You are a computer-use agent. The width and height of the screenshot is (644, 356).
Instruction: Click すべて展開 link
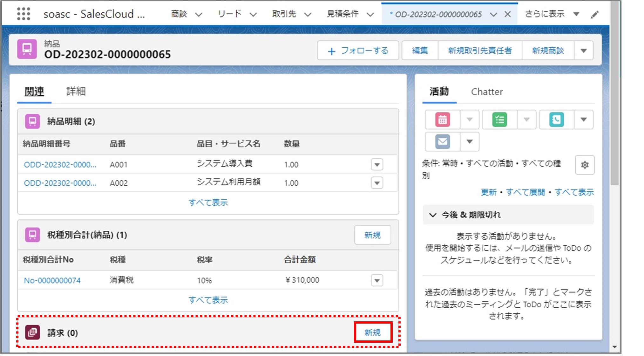click(525, 192)
